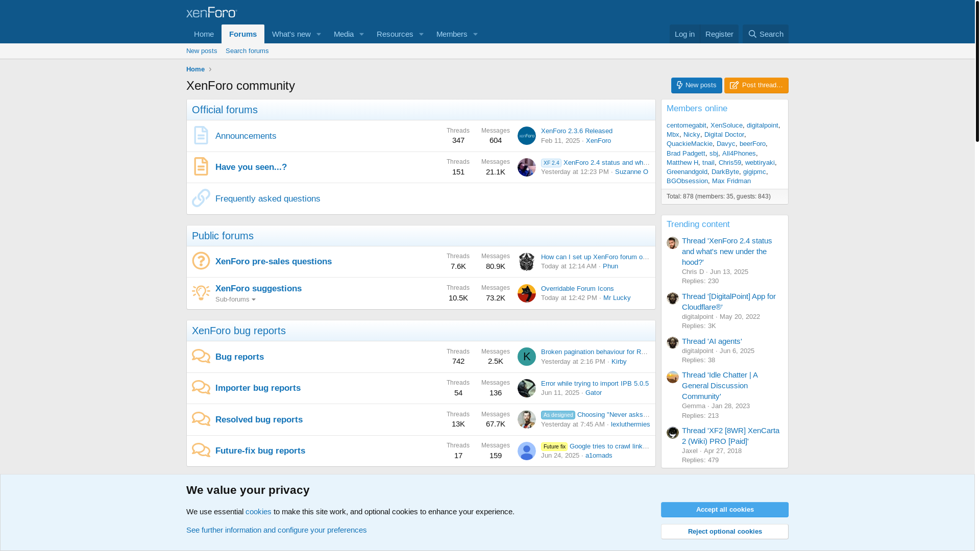Open further information and configure preferences link
The width and height of the screenshot is (980, 551).
click(276, 530)
